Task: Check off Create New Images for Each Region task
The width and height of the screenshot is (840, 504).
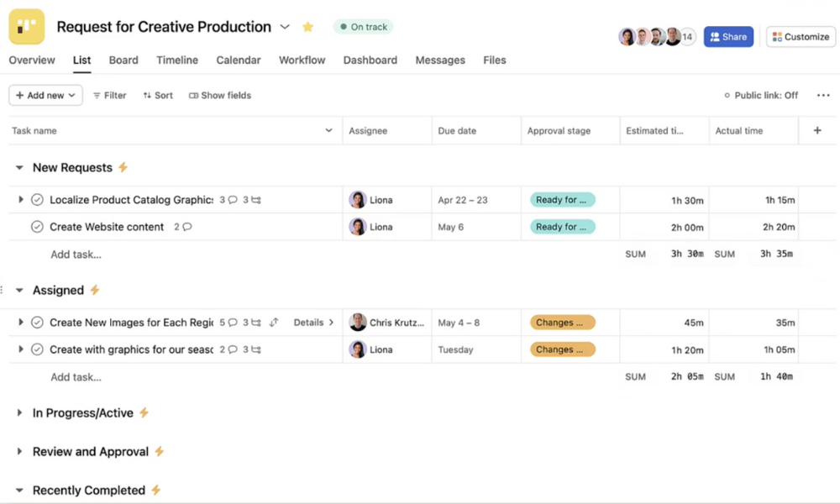Action: click(x=37, y=323)
